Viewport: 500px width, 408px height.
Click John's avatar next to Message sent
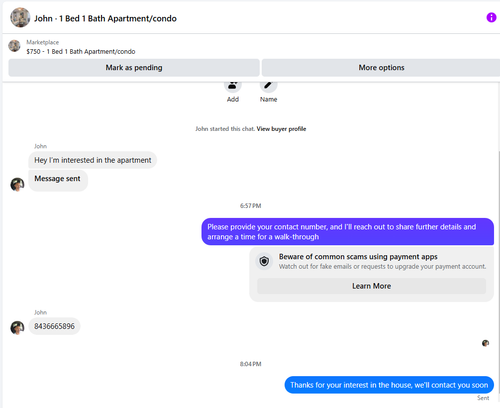tap(17, 184)
